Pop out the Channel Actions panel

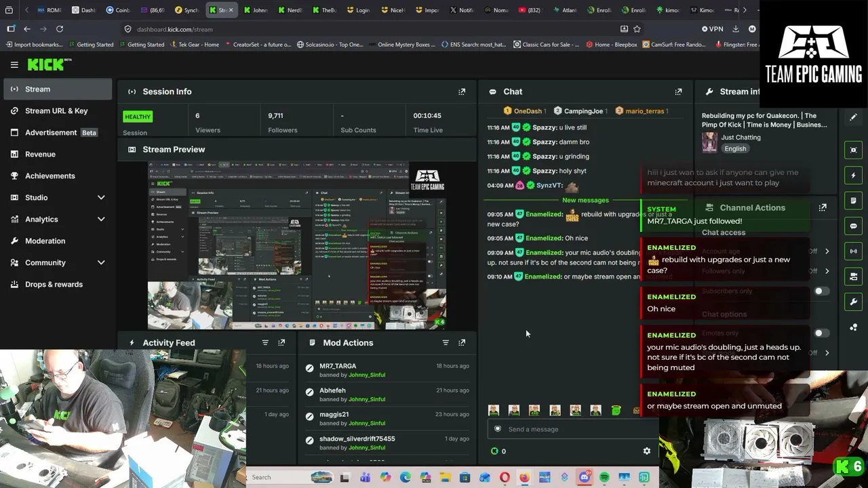823,207
